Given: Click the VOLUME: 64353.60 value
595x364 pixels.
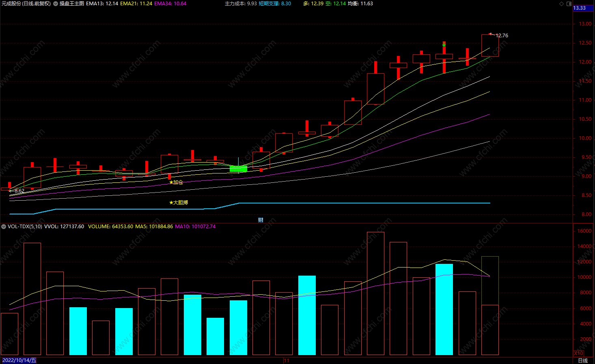Looking at the screenshot, I should tap(110, 227).
